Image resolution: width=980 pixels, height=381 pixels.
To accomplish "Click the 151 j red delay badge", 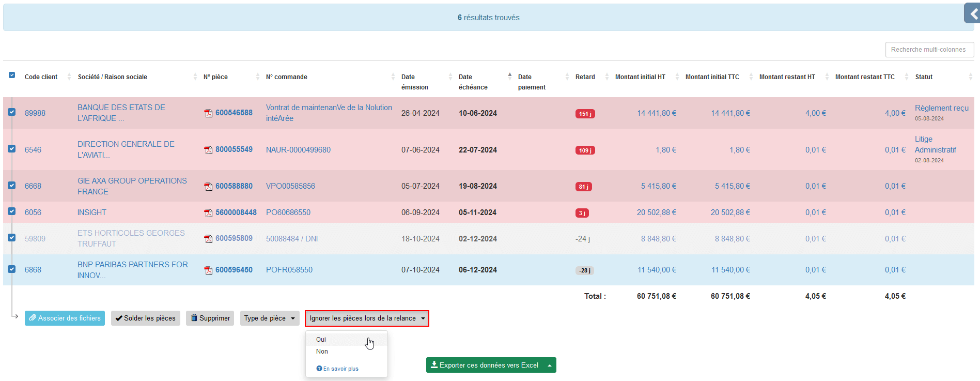I will (x=585, y=114).
